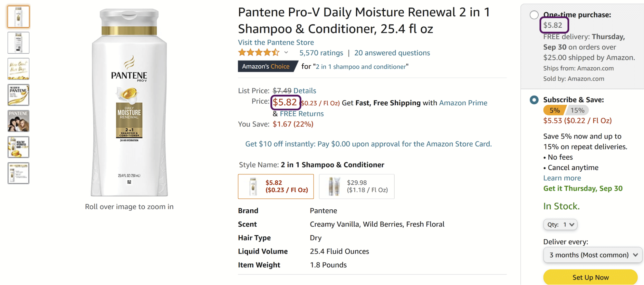Click the main Pantene bottle image
644x285 pixels.
pyautogui.click(x=129, y=102)
